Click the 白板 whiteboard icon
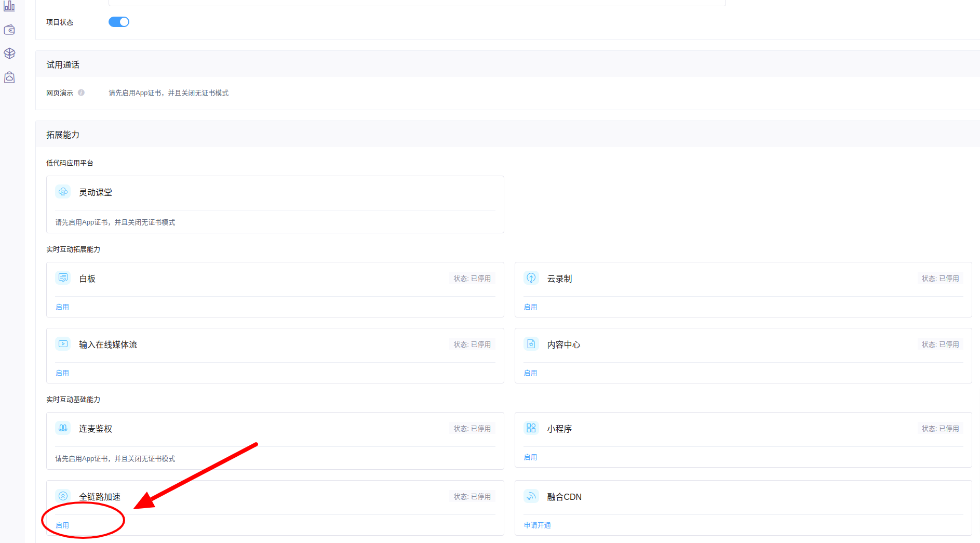 [63, 278]
